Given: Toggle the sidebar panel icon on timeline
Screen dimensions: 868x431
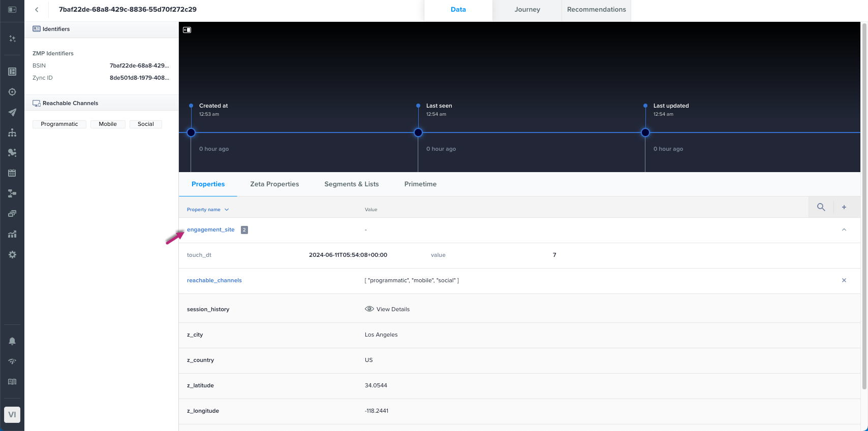Looking at the screenshot, I should pyautogui.click(x=187, y=30).
